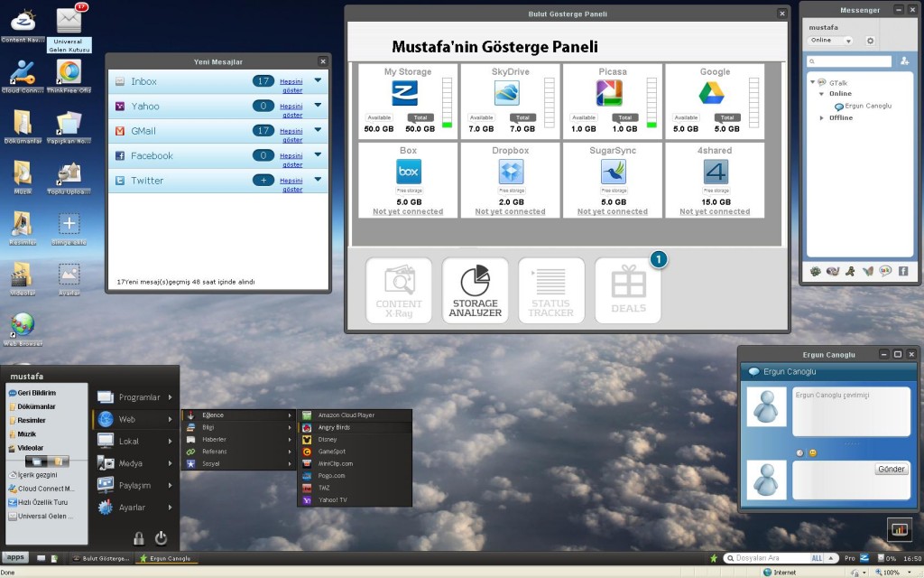
Task: Open the Online status dropdown in Messenger
Action: (848, 41)
